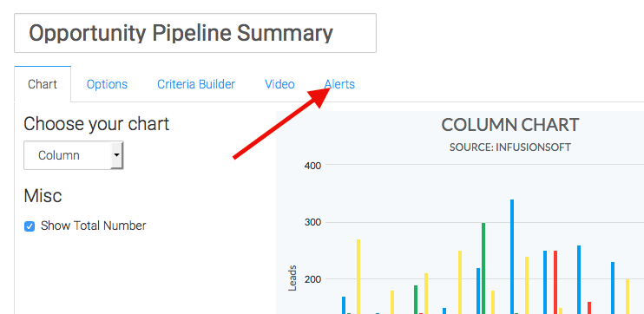Switch to the Options tab

pyautogui.click(x=107, y=84)
